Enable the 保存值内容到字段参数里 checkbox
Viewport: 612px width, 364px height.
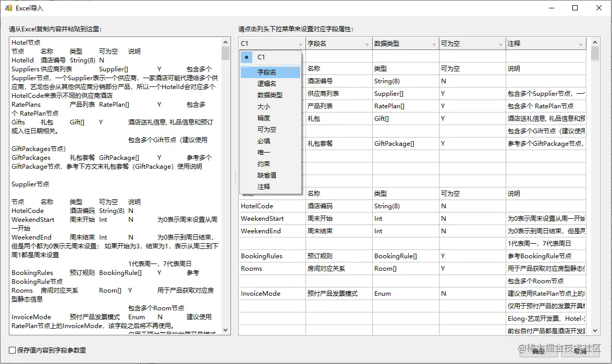(11, 350)
